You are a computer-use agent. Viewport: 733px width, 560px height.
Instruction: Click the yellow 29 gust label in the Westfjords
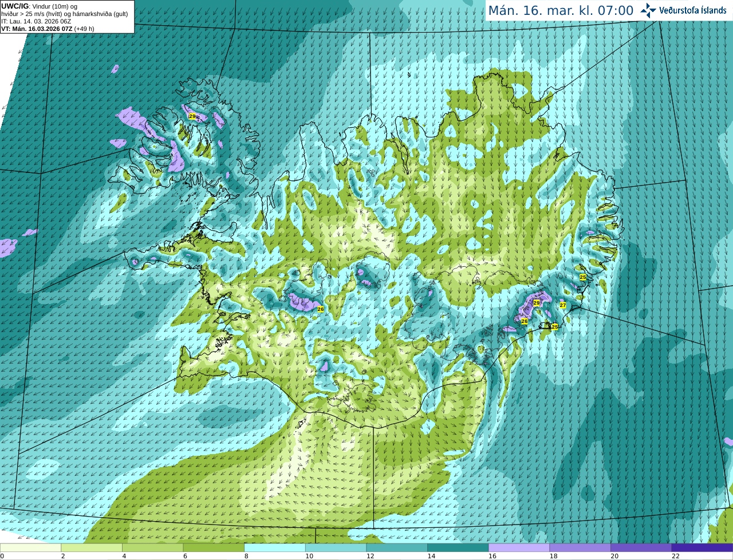(x=192, y=116)
